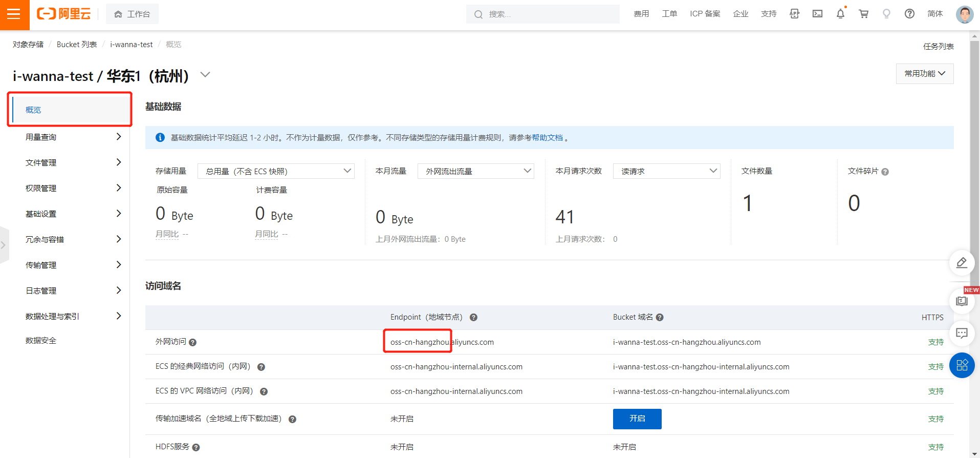Navigate to i-wanna-test breadcrumb
980x458 pixels.
tap(132, 45)
